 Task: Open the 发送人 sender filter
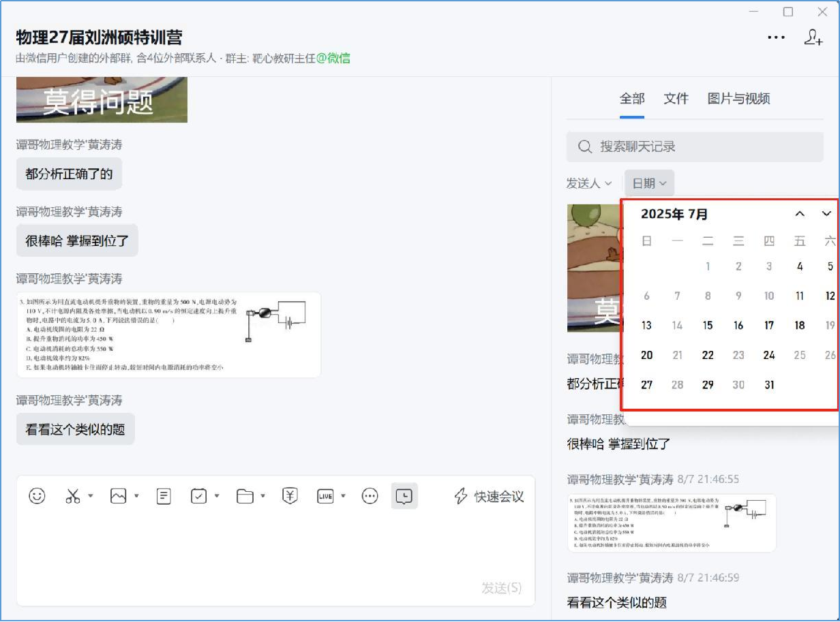tap(588, 183)
